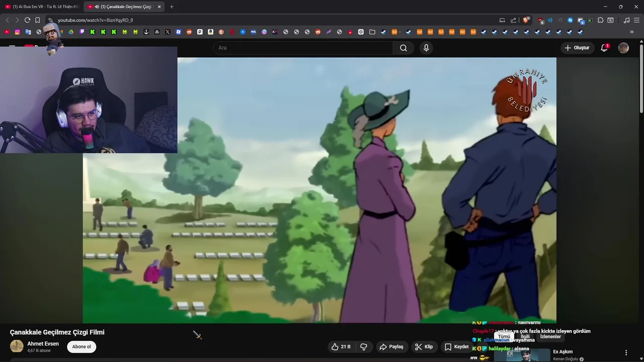
Task: Click the share page icon in the address bar
Action: tap(513, 20)
